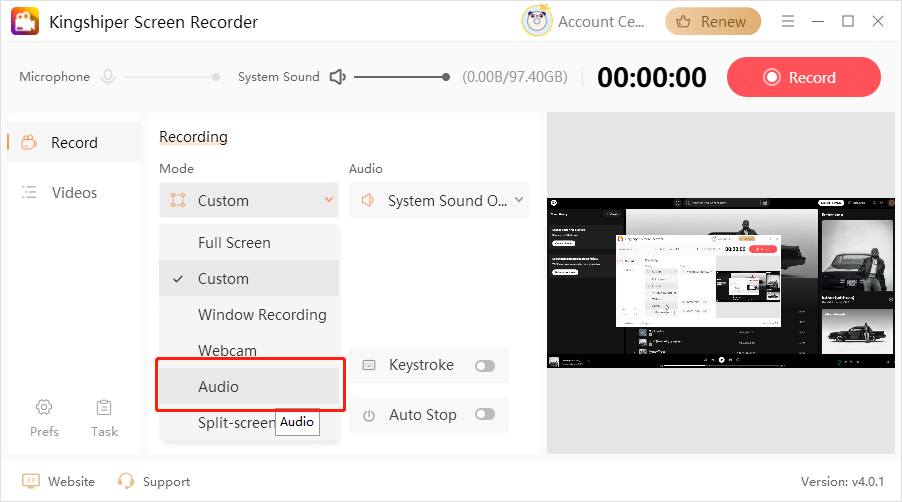
Task: Select Full Screen mode option
Action: 249,243
